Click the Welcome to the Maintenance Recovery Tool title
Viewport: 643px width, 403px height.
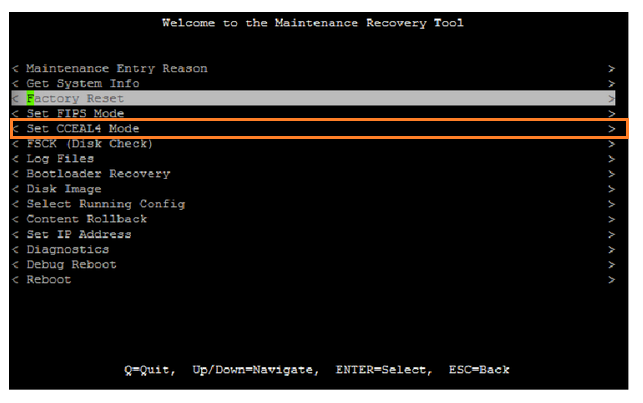(x=313, y=23)
